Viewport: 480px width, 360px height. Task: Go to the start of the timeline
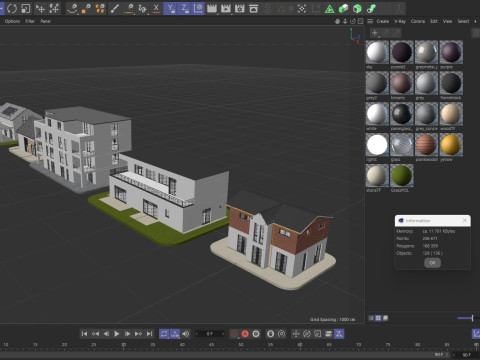[x=84, y=334]
